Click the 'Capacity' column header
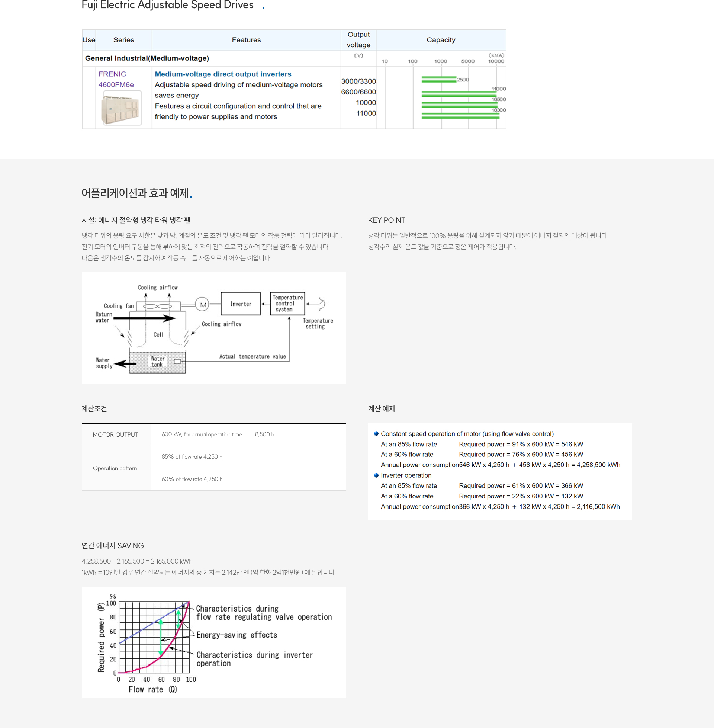 pos(441,40)
